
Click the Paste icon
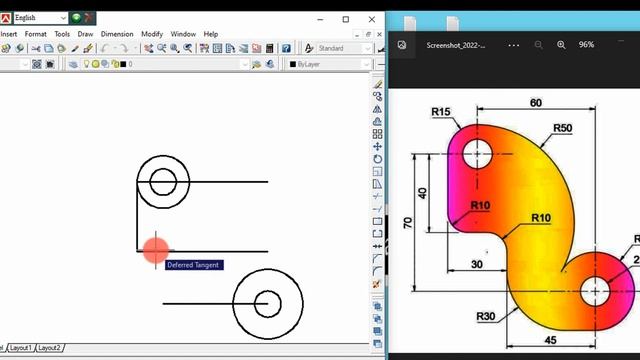click(x=61, y=49)
